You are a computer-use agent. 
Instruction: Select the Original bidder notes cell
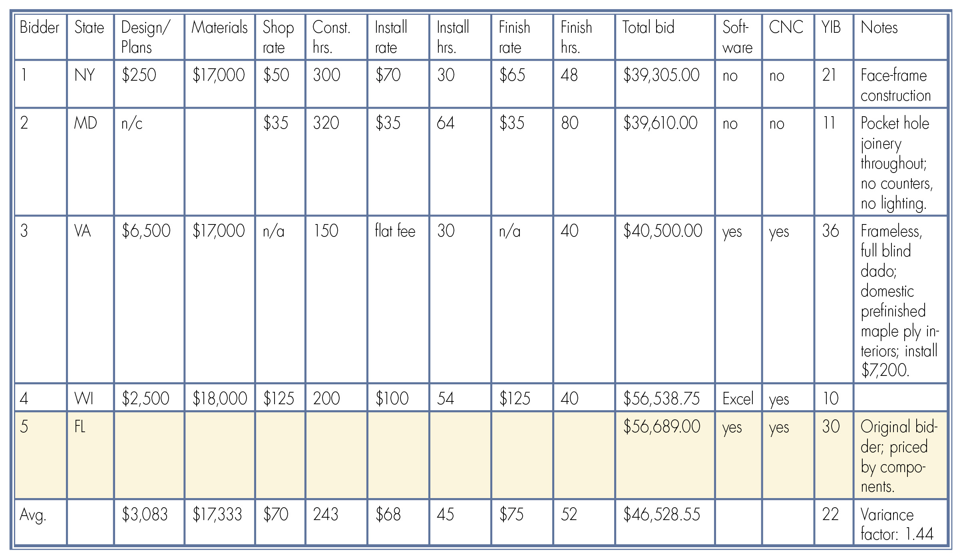900,455
